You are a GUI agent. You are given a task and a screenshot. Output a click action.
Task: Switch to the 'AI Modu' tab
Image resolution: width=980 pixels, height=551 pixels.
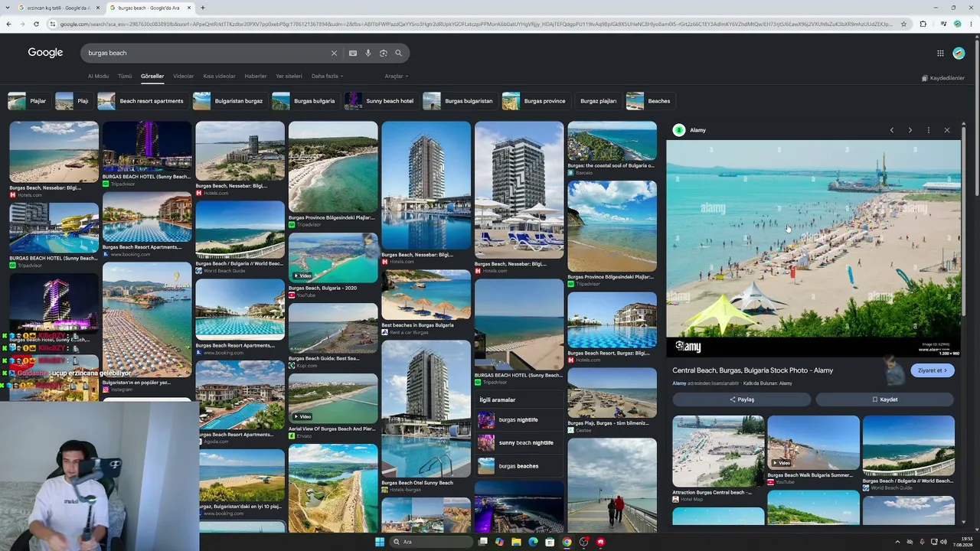tap(98, 77)
